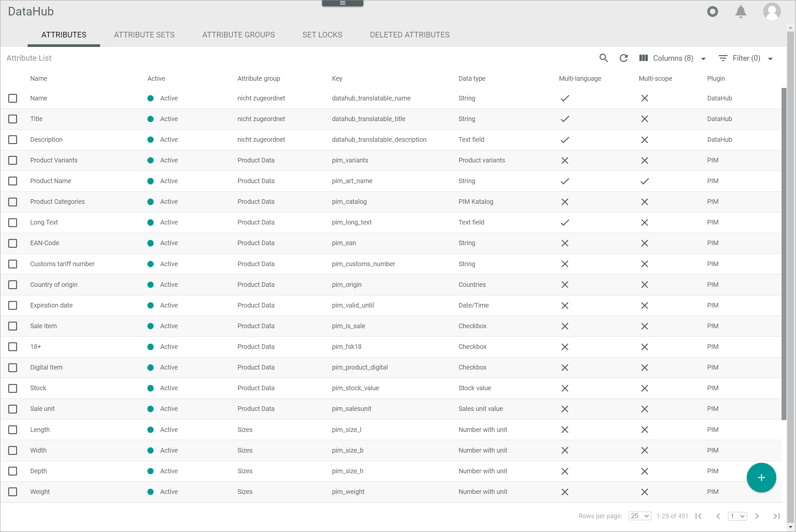Open the search magnifier in Attribute List
Screen dimensions: 796x532
603,58
